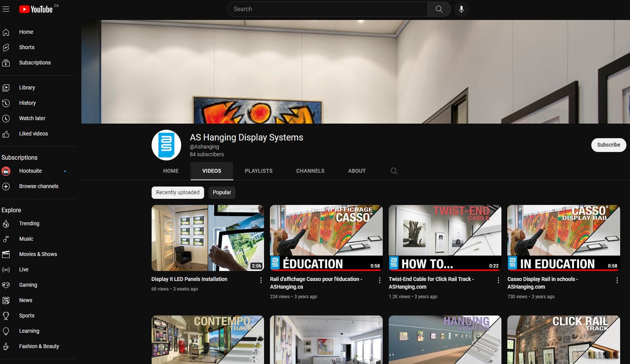Click the Browse channels label
The height and width of the screenshot is (364, 630).
(39, 186)
